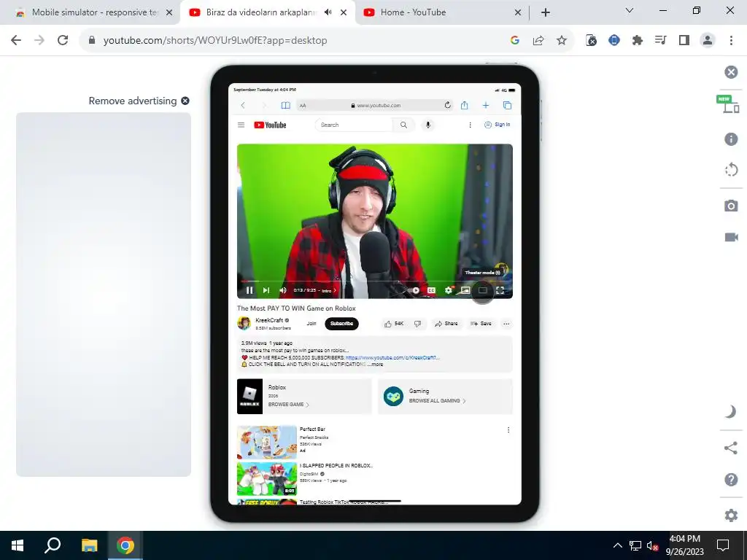Viewport: 747px width, 560px height.
Task: Click Sign in on YouTube page
Action: pyautogui.click(x=497, y=125)
